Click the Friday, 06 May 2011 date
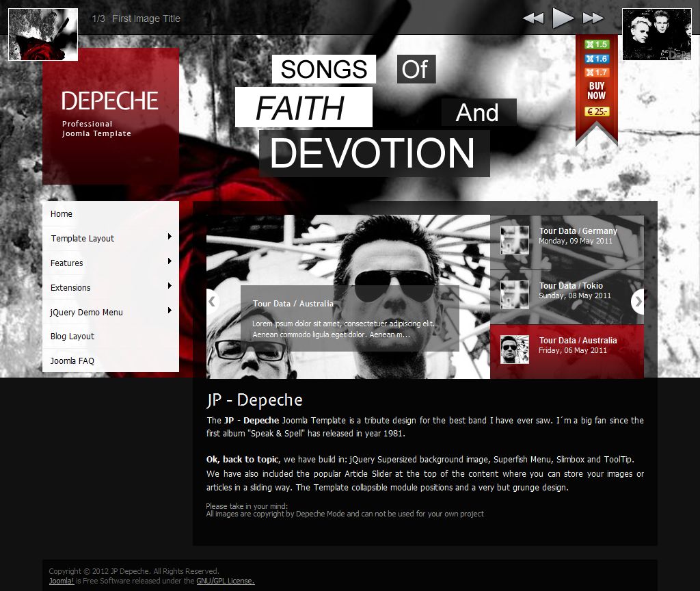 (x=573, y=351)
